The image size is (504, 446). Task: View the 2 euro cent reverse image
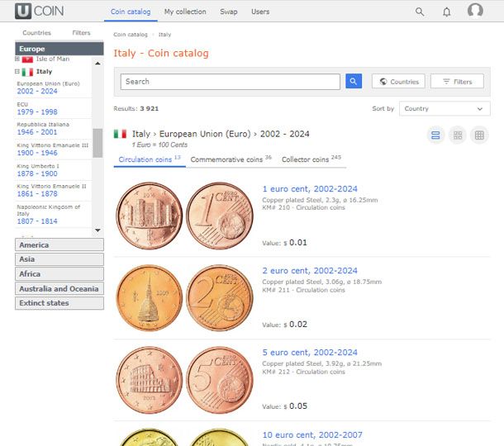pos(220,298)
